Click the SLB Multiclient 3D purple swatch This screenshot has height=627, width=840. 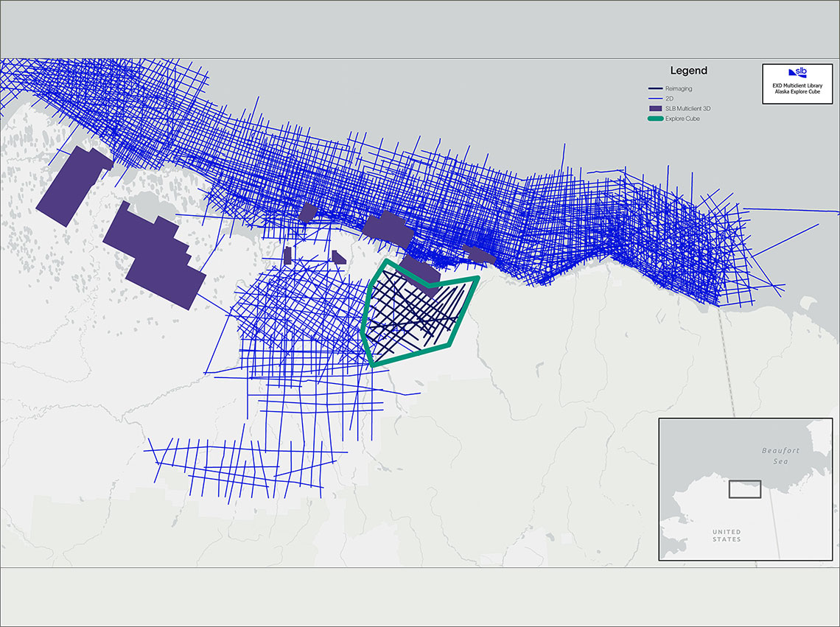[x=656, y=108]
